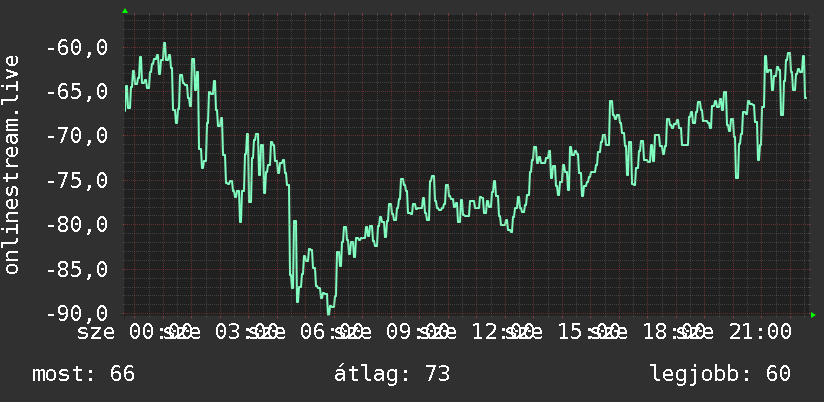Click the -60,0 y-axis label
Viewport: 824px width, 402px height.
(x=77, y=48)
